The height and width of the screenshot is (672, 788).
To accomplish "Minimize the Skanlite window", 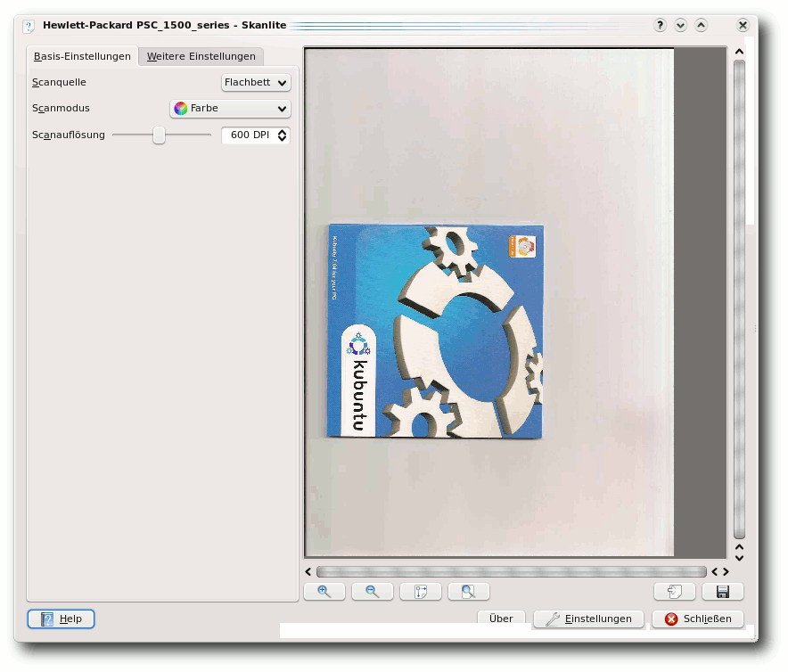I will click(x=680, y=25).
